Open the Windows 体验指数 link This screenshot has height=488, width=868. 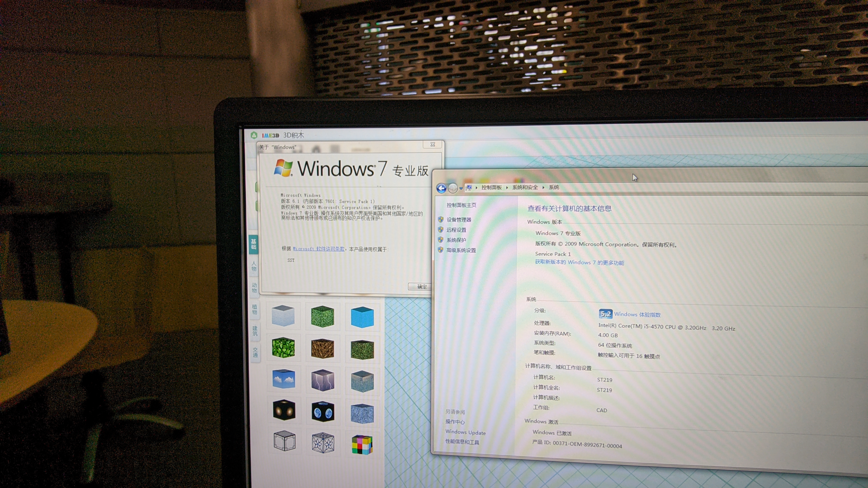[x=637, y=314]
